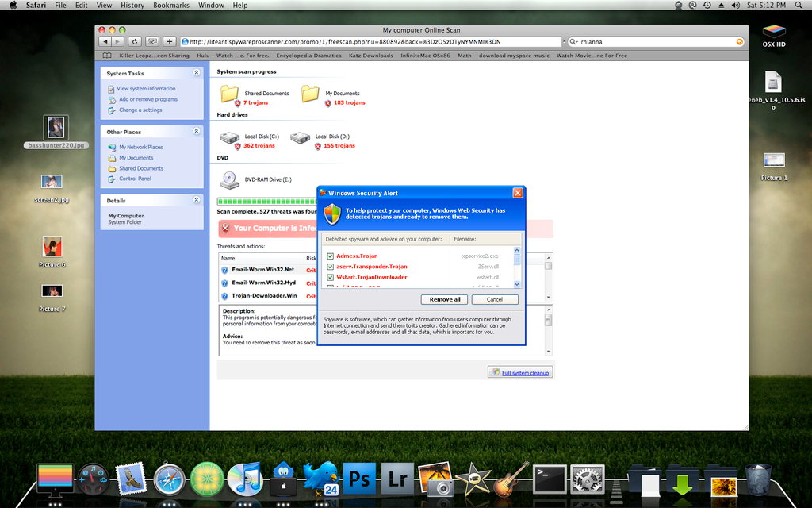Open LimeWire from the dock
This screenshot has width=812, height=508.
207,479
